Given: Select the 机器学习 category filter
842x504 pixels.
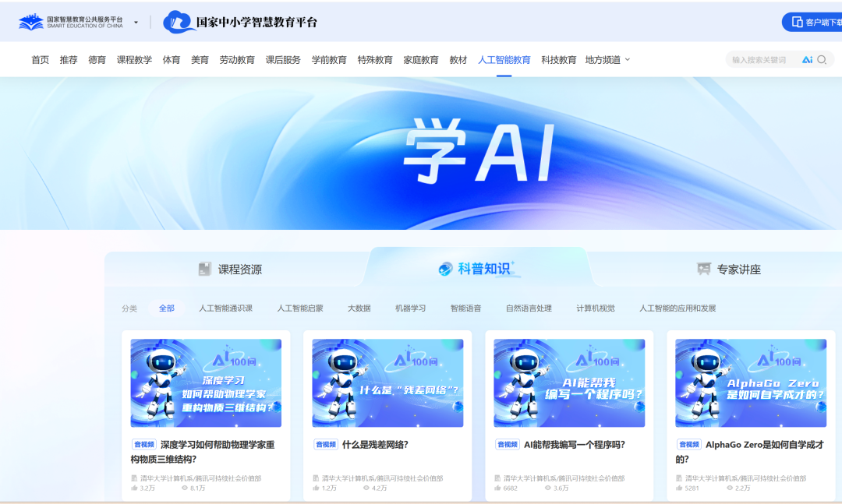Looking at the screenshot, I should tap(410, 308).
